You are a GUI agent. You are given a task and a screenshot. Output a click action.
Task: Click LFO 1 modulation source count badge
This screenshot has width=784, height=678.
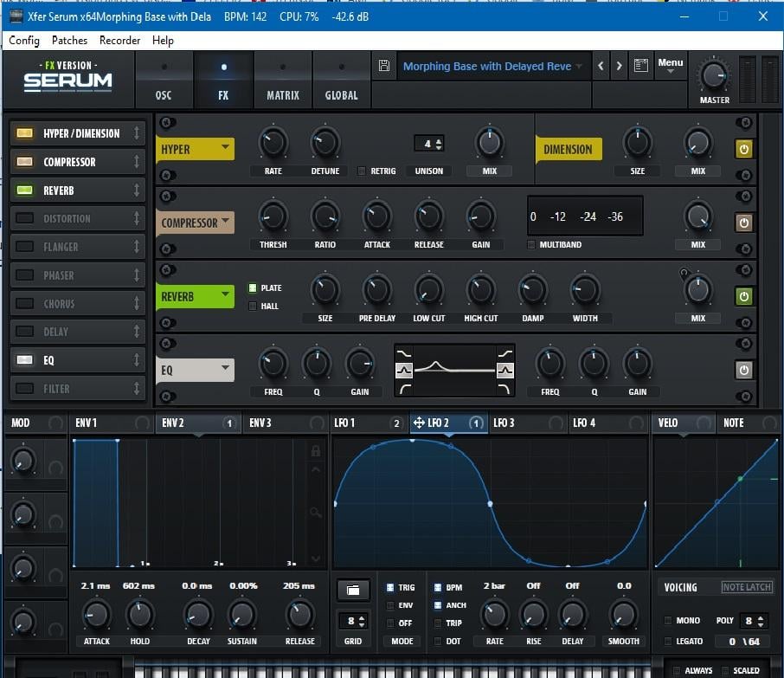[x=396, y=423]
